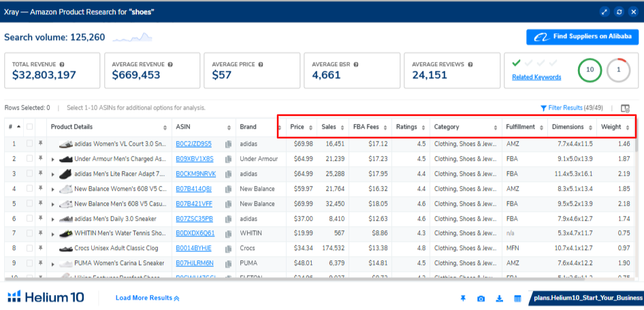Pin row 1 adidas VL Court product

41,144
